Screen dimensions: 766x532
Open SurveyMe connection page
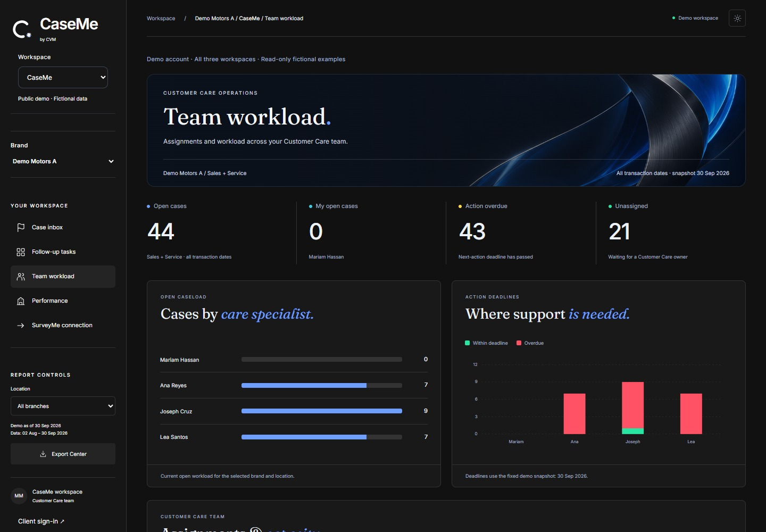[63, 326]
